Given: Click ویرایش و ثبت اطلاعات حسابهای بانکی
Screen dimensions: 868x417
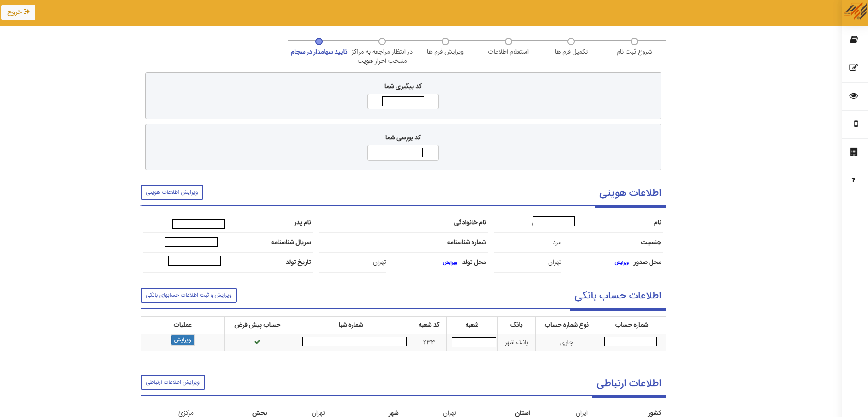Looking at the screenshot, I should tap(189, 295).
